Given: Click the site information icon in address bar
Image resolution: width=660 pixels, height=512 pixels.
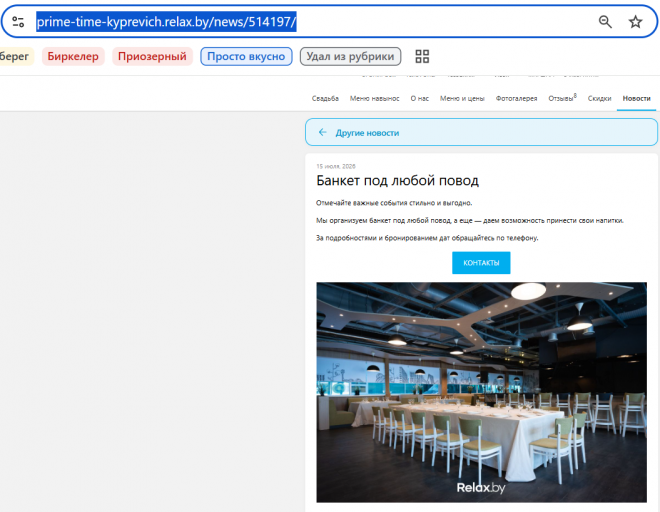Looking at the screenshot, I should tap(18, 21).
